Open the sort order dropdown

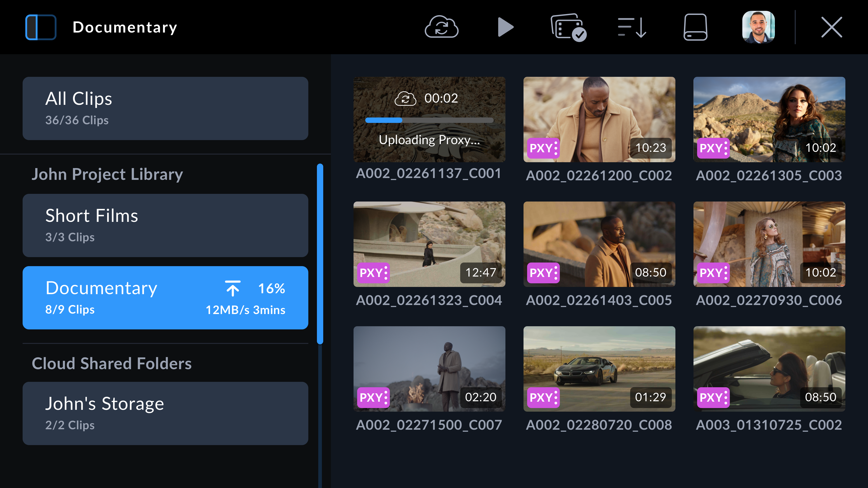click(x=632, y=27)
